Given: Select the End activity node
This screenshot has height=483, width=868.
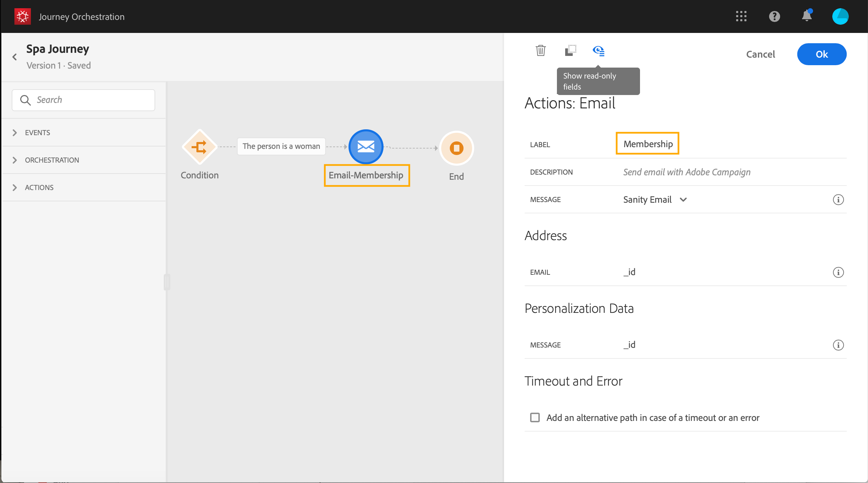Looking at the screenshot, I should pos(456,148).
